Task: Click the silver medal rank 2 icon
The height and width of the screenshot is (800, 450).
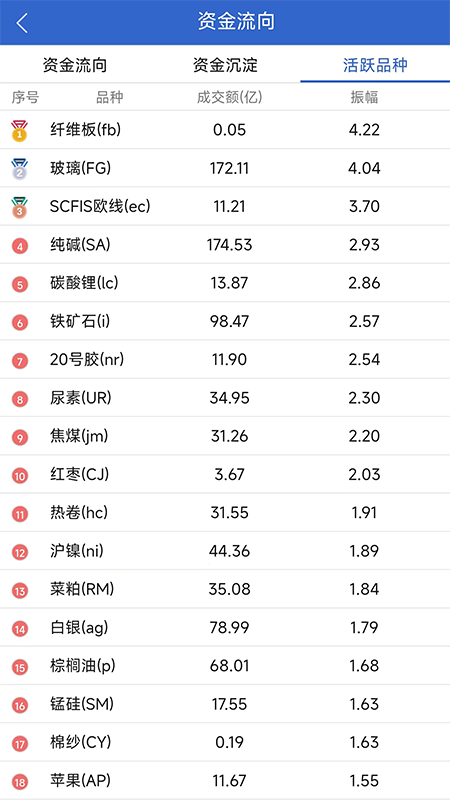Action: coord(20,169)
